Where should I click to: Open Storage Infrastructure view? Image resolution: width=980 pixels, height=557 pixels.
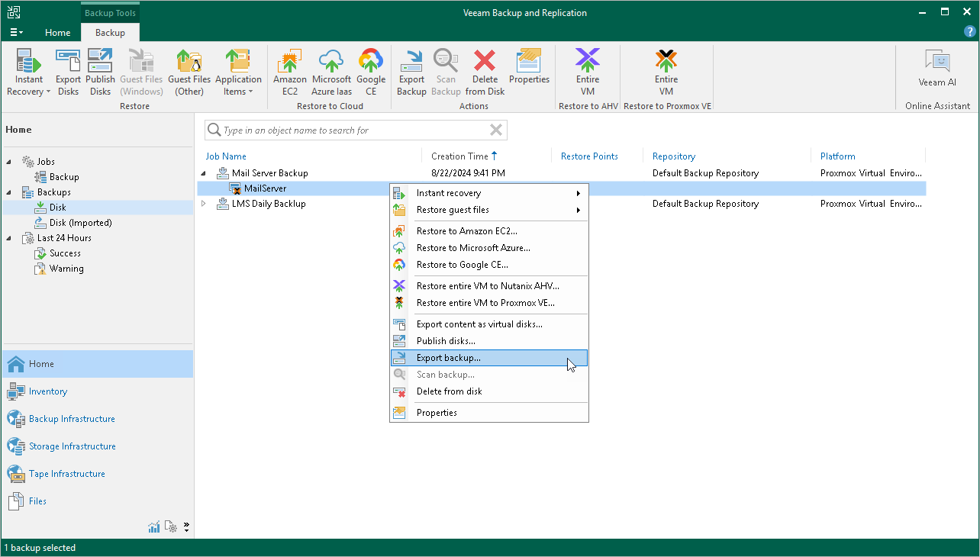[98, 446]
